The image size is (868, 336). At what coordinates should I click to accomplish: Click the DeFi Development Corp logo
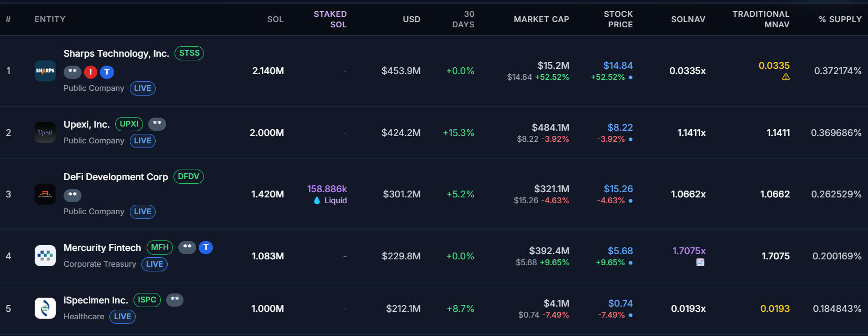click(x=45, y=194)
